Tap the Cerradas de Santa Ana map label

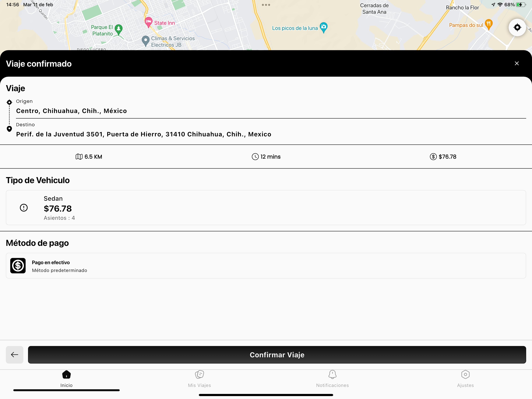coord(374,9)
